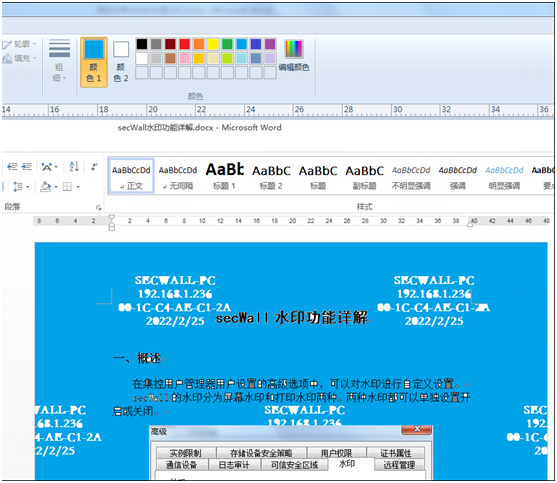This screenshot has width=557, height=483.
Task: Click the heading 一、概述
Action: (137, 358)
